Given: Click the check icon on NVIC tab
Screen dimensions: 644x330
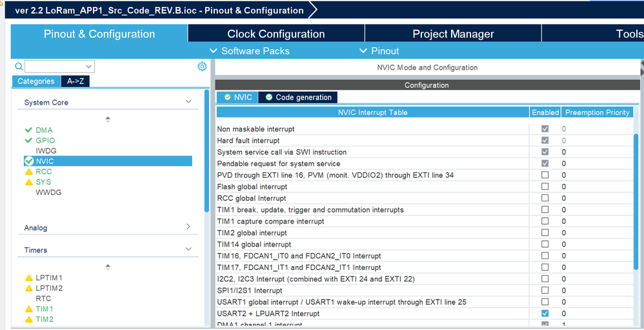Looking at the screenshot, I should [228, 98].
